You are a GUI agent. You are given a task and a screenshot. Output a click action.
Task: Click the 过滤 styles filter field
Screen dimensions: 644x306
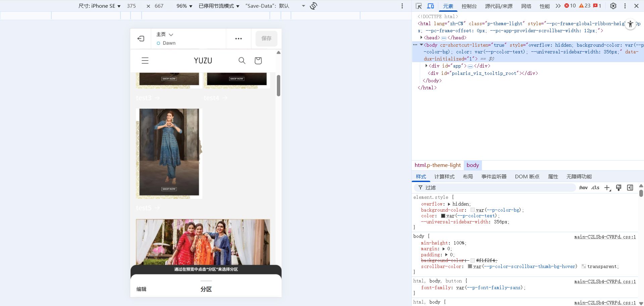(x=495, y=187)
